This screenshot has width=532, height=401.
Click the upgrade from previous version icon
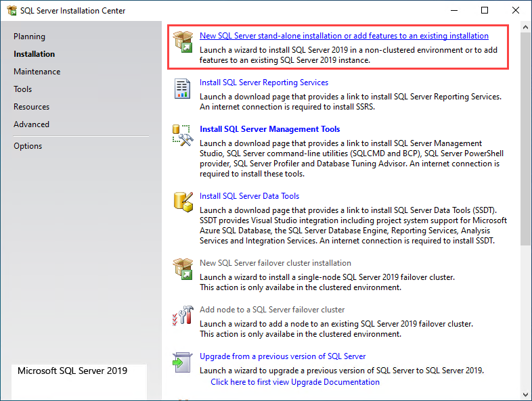[183, 362]
